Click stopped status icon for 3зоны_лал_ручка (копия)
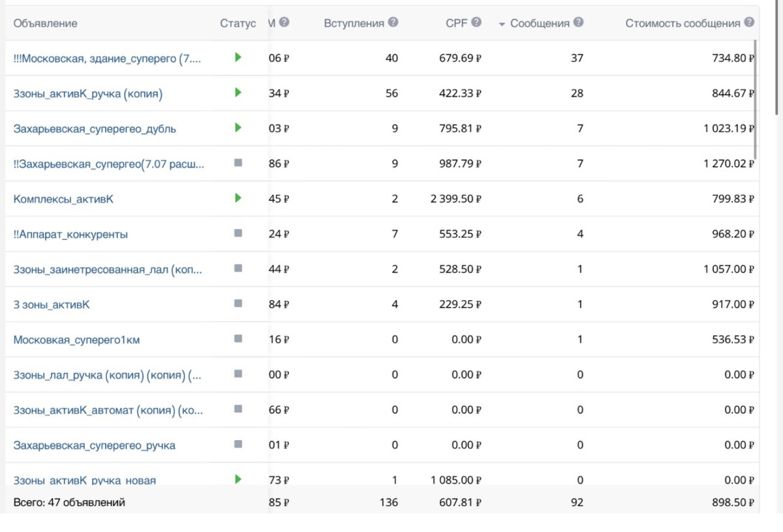The height and width of the screenshot is (532, 783). pyautogui.click(x=238, y=374)
